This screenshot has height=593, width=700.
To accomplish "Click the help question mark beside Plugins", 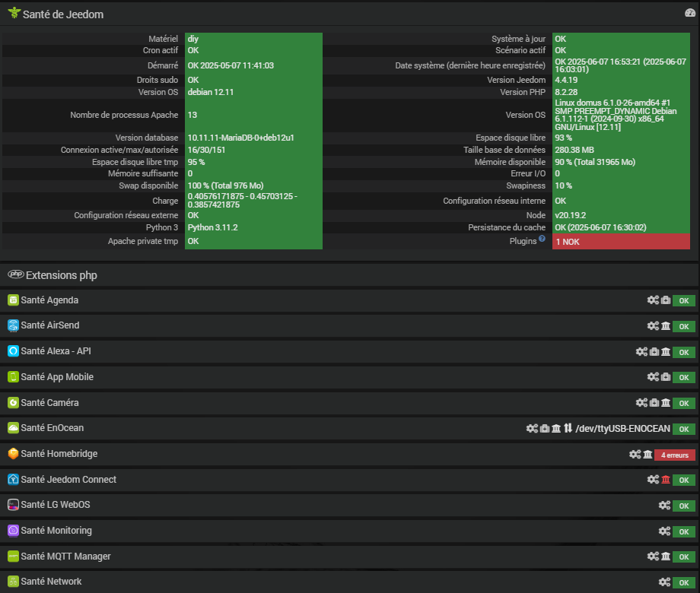I will (x=542, y=239).
